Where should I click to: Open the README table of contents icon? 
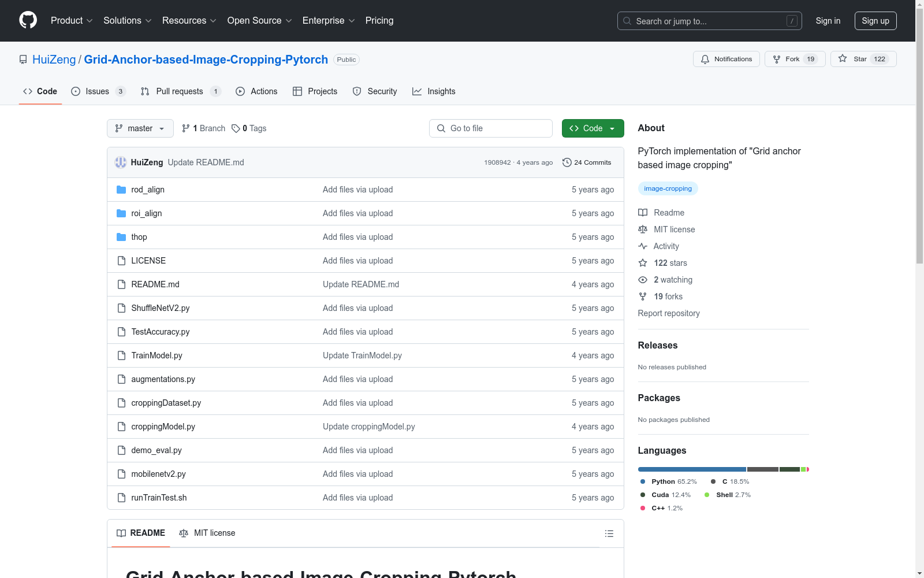[x=609, y=533]
